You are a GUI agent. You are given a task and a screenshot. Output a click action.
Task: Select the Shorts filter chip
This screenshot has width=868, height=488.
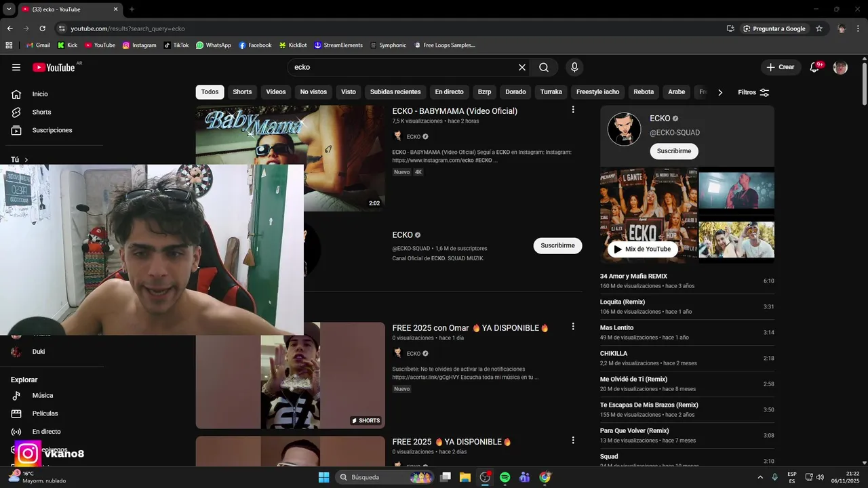point(242,91)
